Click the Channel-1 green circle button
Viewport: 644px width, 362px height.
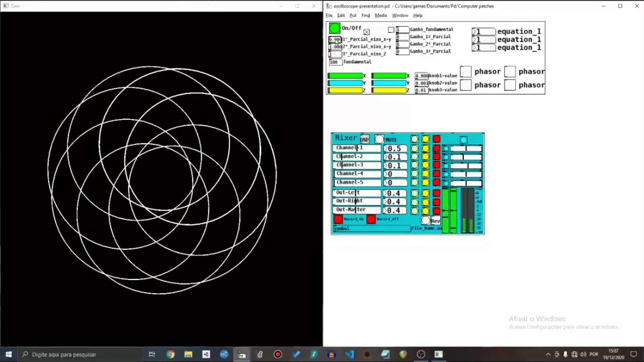pyautogui.click(x=414, y=148)
